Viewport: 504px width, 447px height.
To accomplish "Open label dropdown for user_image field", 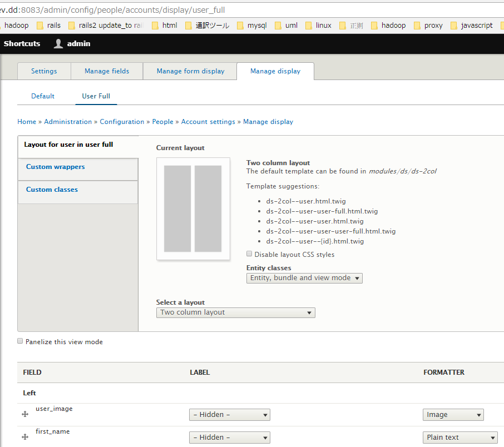I will (x=229, y=415).
